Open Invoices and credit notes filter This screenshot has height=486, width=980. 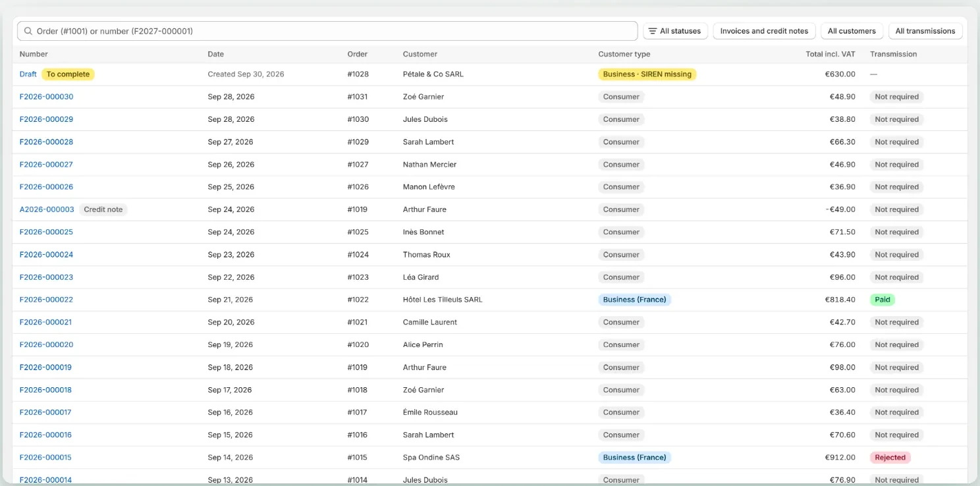pos(764,31)
